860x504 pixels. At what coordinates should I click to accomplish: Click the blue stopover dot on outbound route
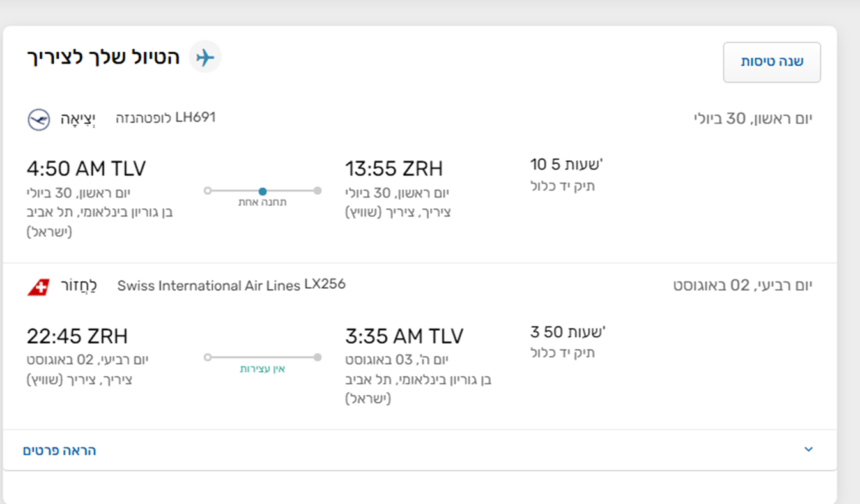pyautogui.click(x=263, y=191)
